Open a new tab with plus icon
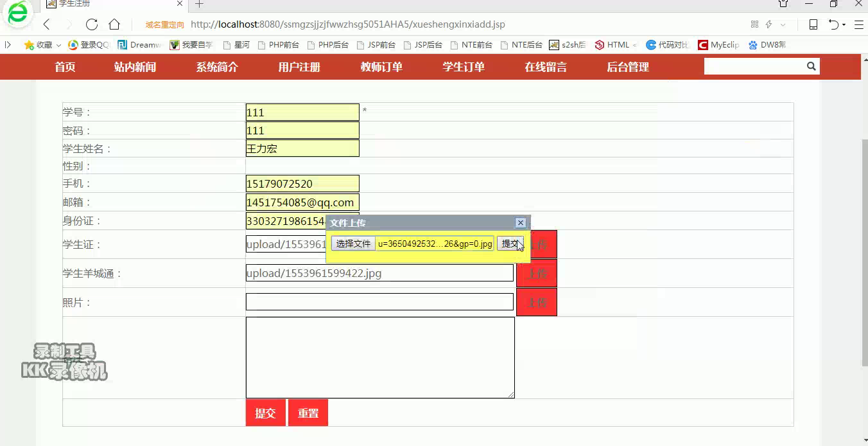This screenshot has height=446, width=868. click(199, 4)
